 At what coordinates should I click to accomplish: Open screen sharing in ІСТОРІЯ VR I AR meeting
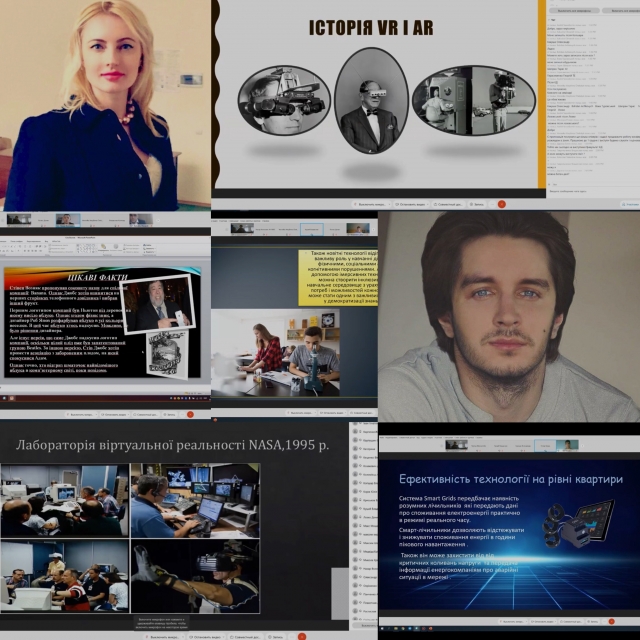pos(449,204)
